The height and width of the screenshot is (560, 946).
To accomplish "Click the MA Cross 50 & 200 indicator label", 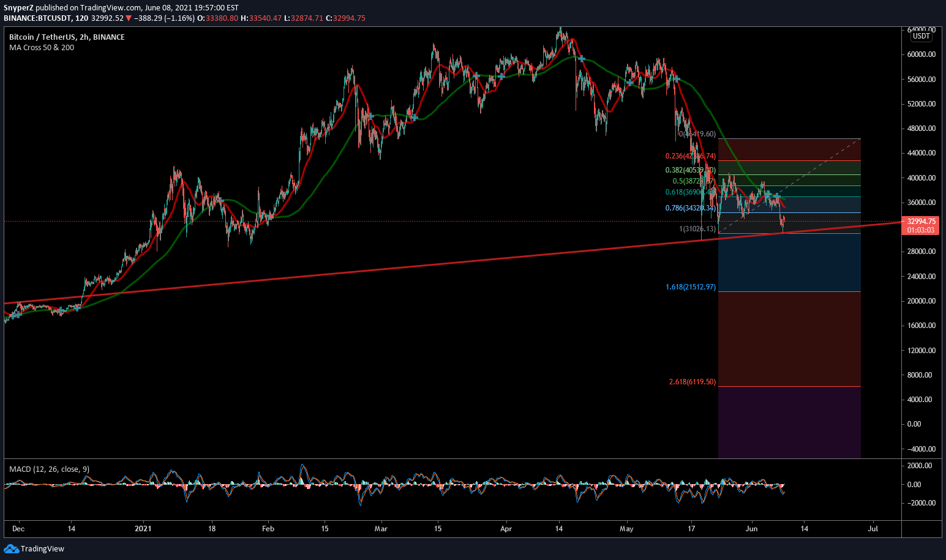I will coord(40,48).
